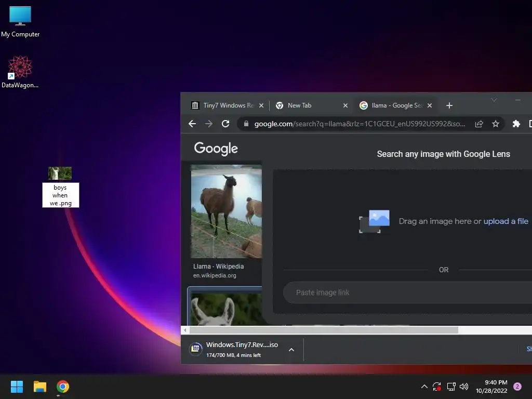This screenshot has width=532, height=399.
Task: Click the ISO file icon in download bar
Action: 196,349
